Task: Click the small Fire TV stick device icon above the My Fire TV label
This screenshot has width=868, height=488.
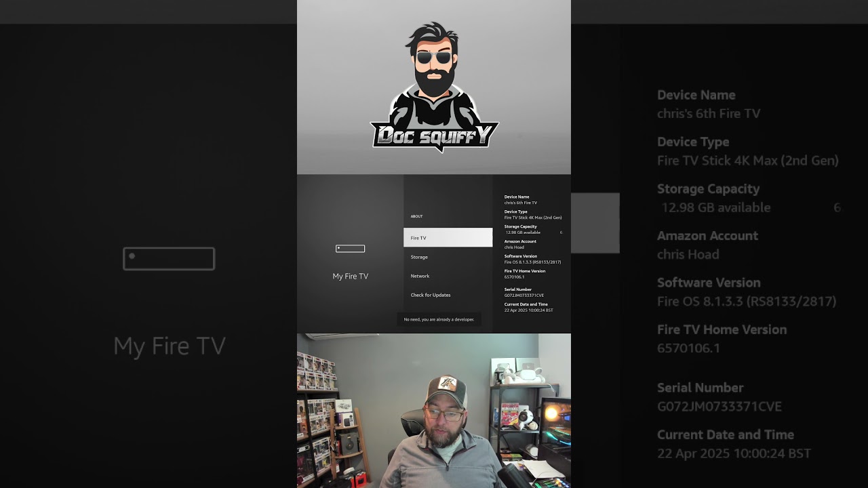Action: click(x=350, y=249)
